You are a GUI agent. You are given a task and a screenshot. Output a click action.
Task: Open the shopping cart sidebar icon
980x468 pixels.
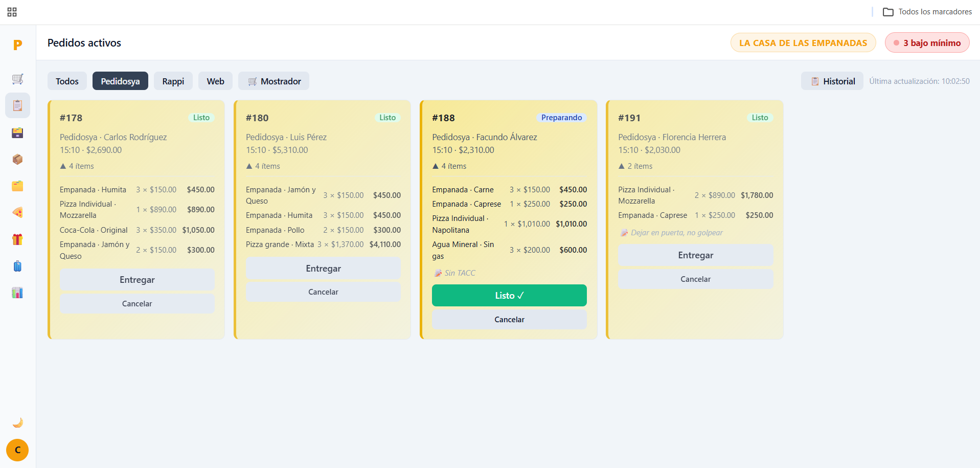[17, 79]
